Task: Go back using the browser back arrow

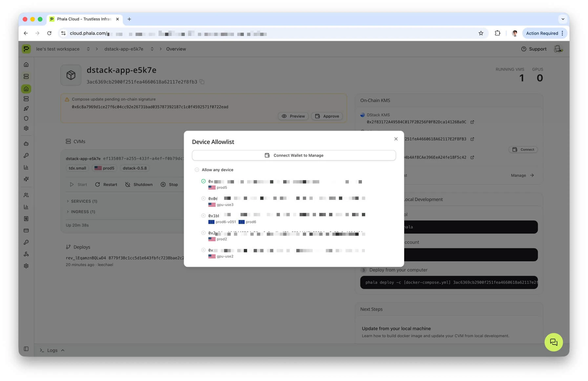Action: [26, 33]
